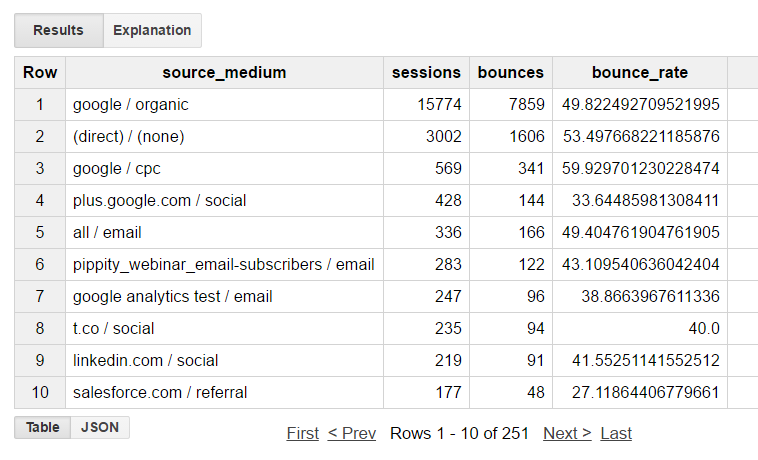Click the pippity_webinar_email-subscribers / email cell
The image size is (758, 460).
(224, 264)
